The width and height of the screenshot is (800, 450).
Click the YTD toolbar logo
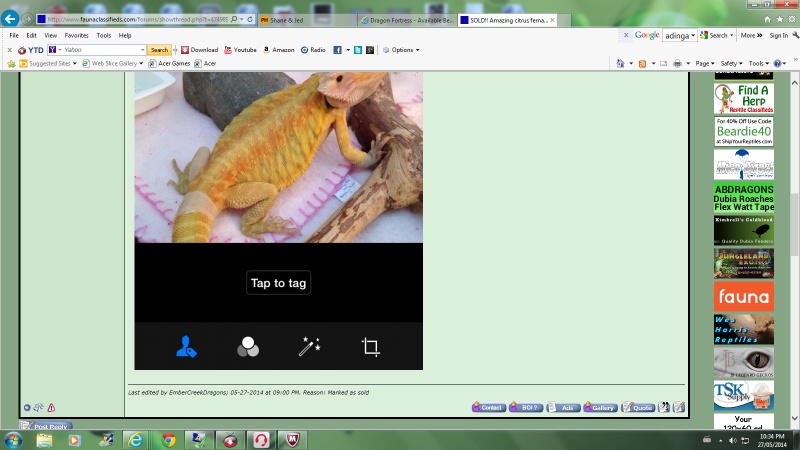point(31,50)
